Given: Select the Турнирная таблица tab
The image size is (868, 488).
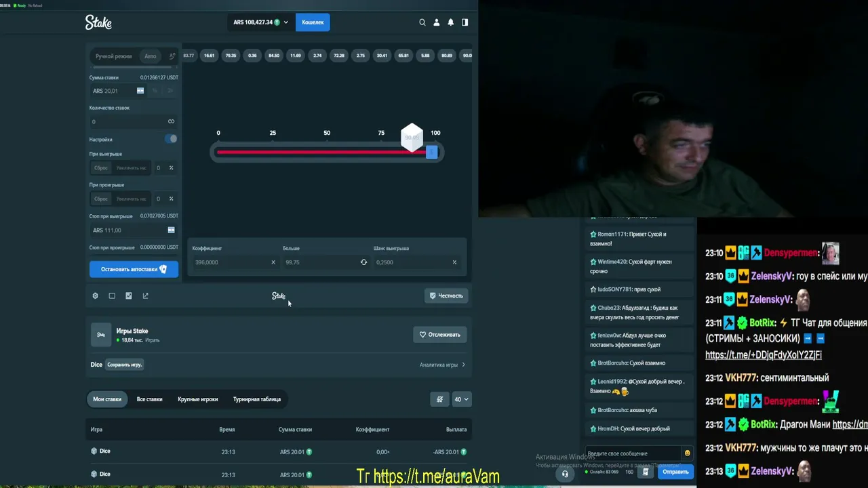Looking at the screenshot, I should (257, 399).
